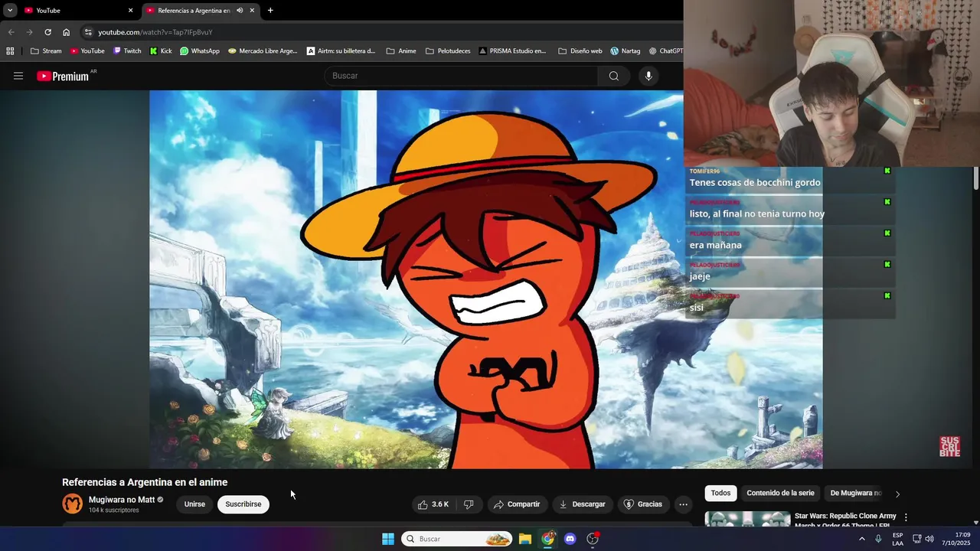View site information icon in address bar

(x=88, y=32)
